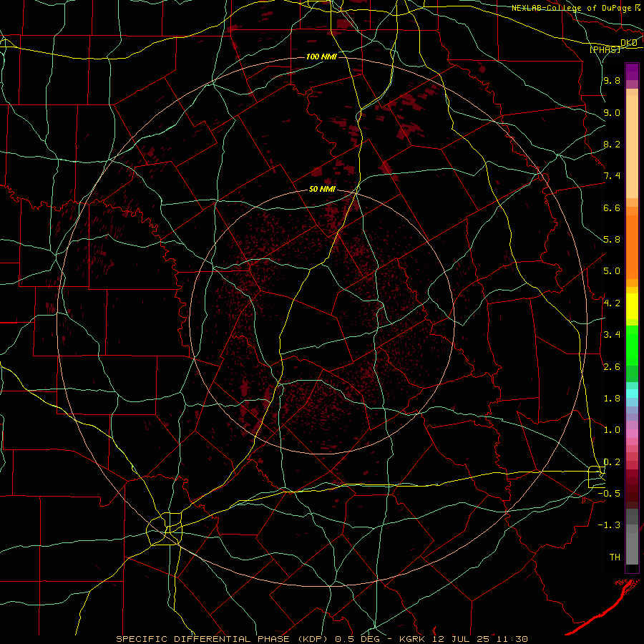Click the DKD product label
The width and height of the screenshot is (644, 644).
(x=628, y=43)
